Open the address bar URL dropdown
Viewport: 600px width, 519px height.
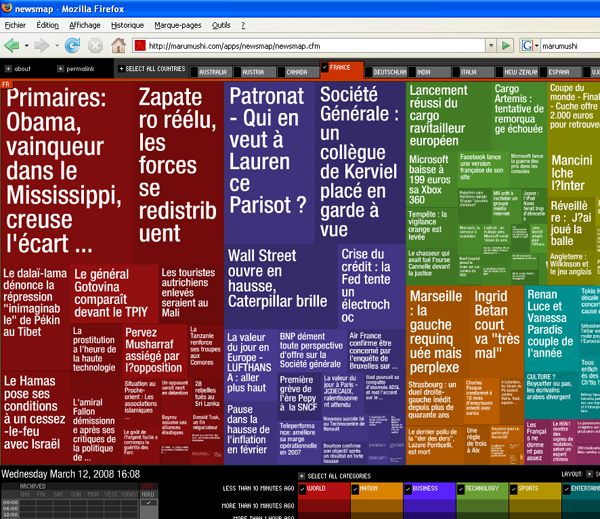click(x=491, y=46)
